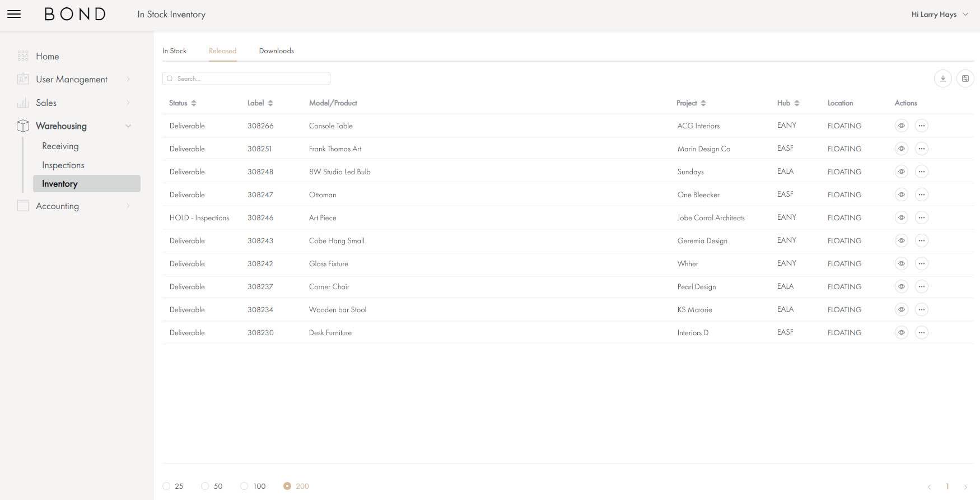Screen dimensions: 980x500
Task: Click the eye icon for Desk Furniture
Action: tap(901, 332)
